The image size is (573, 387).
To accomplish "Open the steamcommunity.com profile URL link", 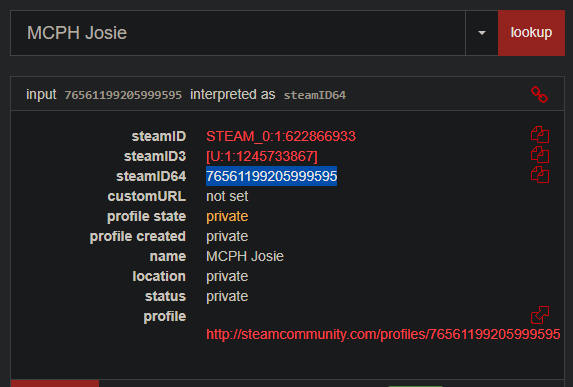I will click(x=383, y=334).
